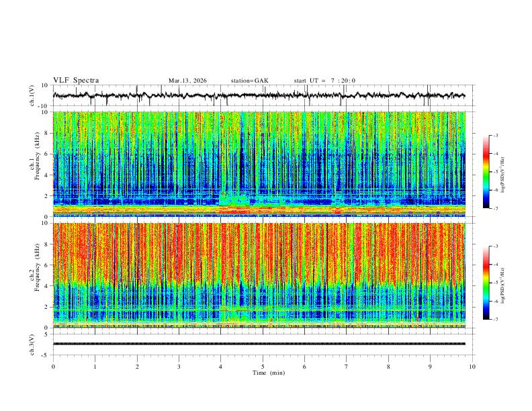Viewport: 532px width, 411px height.
Task: Click time axis tick label "0"
Action: 53,367
